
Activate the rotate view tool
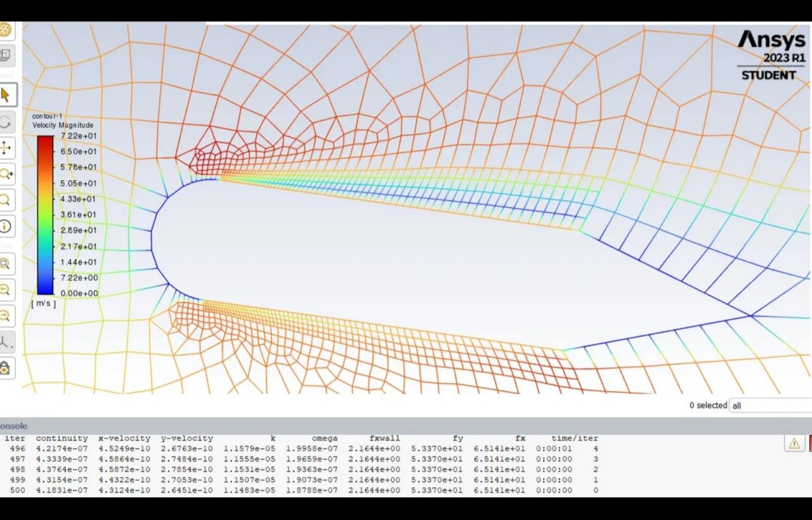(5, 122)
